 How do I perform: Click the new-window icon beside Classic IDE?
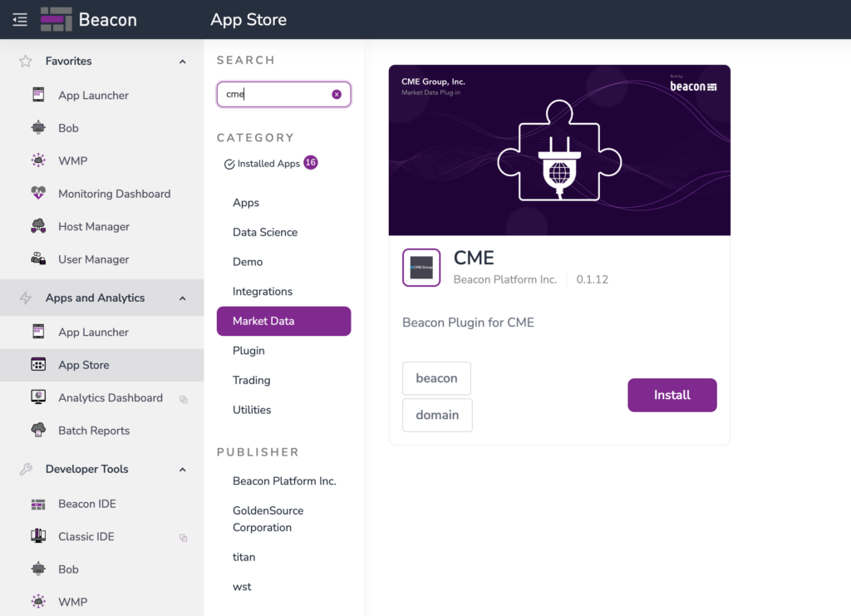point(184,538)
